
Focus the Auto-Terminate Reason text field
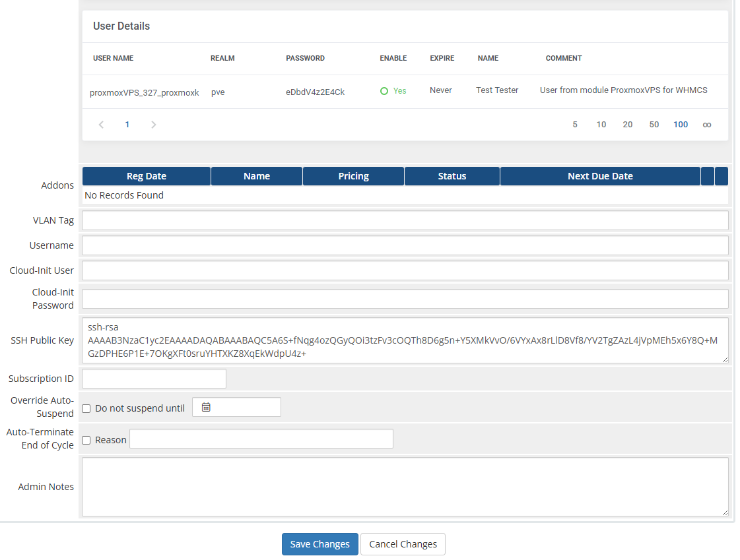tap(261, 439)
